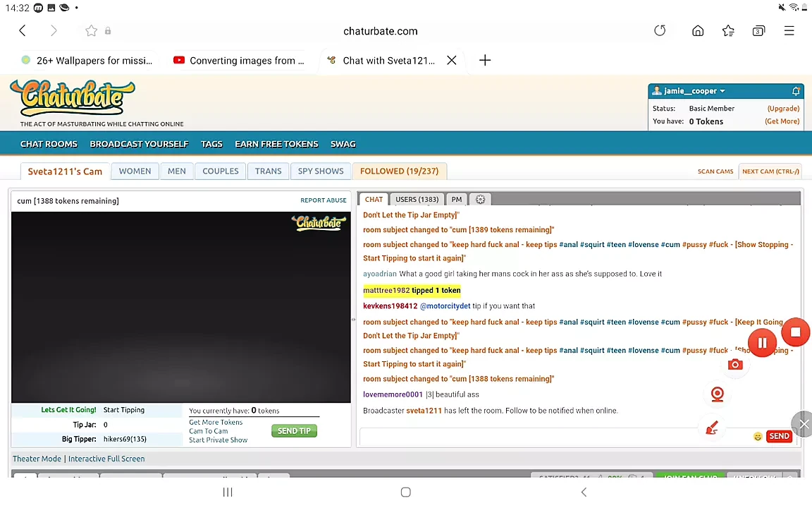This screenshot has width=812, height=508.
Task: Click SCAN CAMS link
Action: [715, 171]
